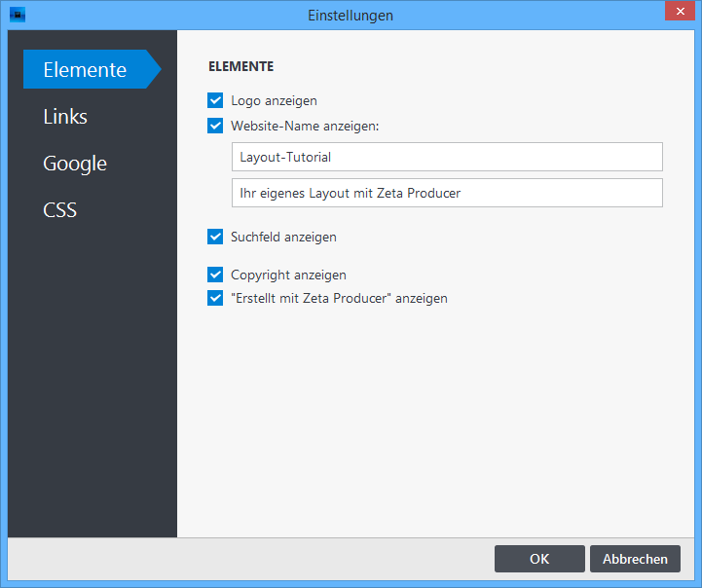Click the "Logo anzeigen" label text
The height and width of the screenshot is (588, 702).
(x=274, y=100)
